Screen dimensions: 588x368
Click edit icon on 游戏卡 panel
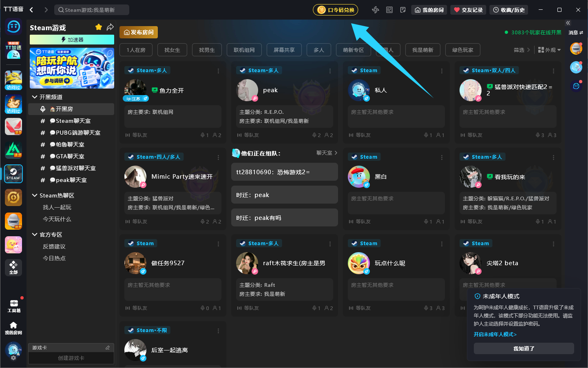(x=108, y=348)
